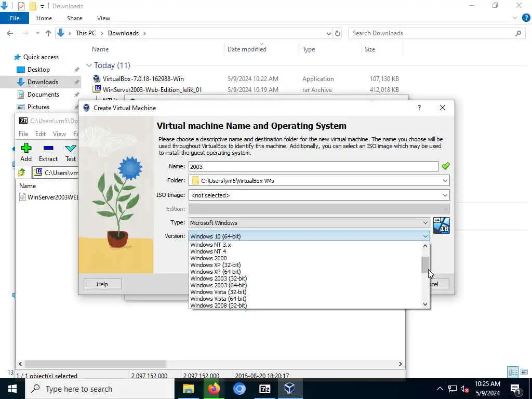
Task: Select WinServer2003WEB file in 7-Zip
Action: [48, 197]
